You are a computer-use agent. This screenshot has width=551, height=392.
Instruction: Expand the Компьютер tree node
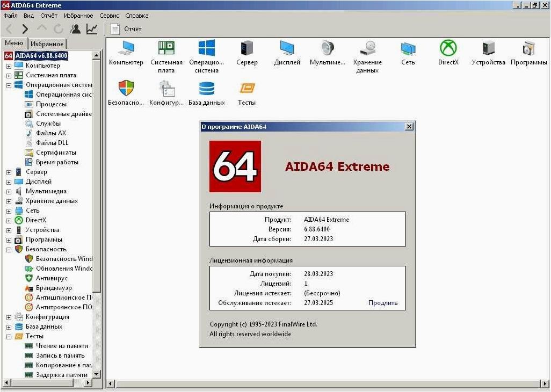9,66
